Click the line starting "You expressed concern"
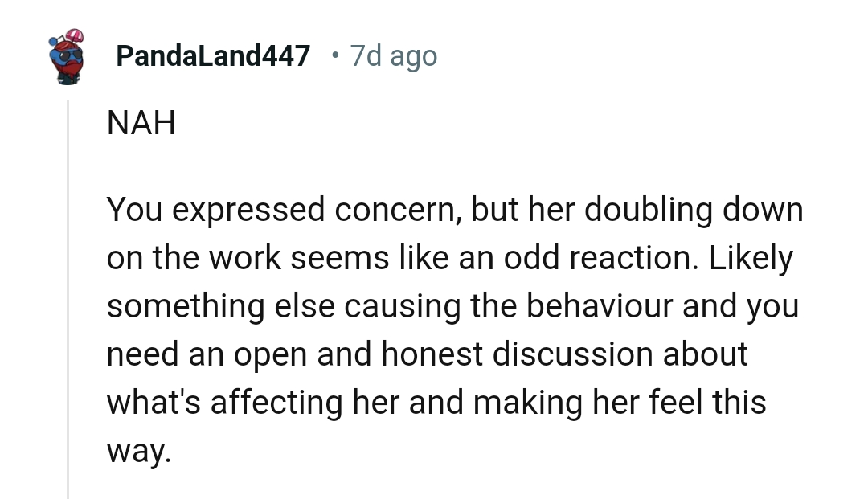Viewport: 868px width, 499px height. pyautogui.click(x=454, y=211)
